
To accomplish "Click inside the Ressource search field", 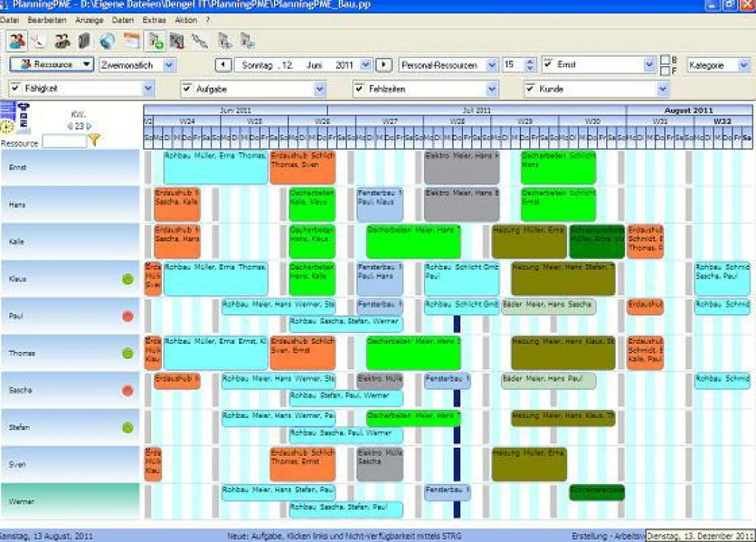I will 64,140.
